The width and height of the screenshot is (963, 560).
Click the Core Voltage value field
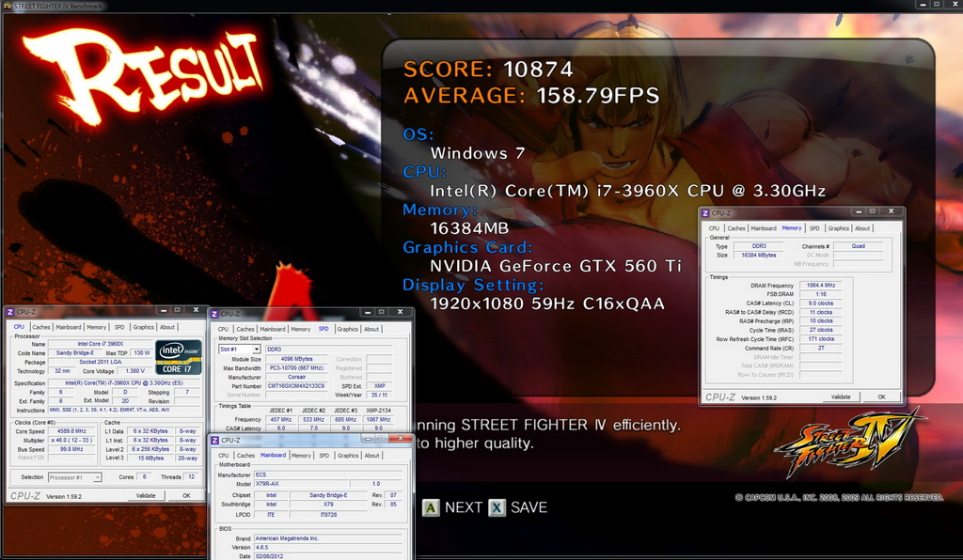134,371
